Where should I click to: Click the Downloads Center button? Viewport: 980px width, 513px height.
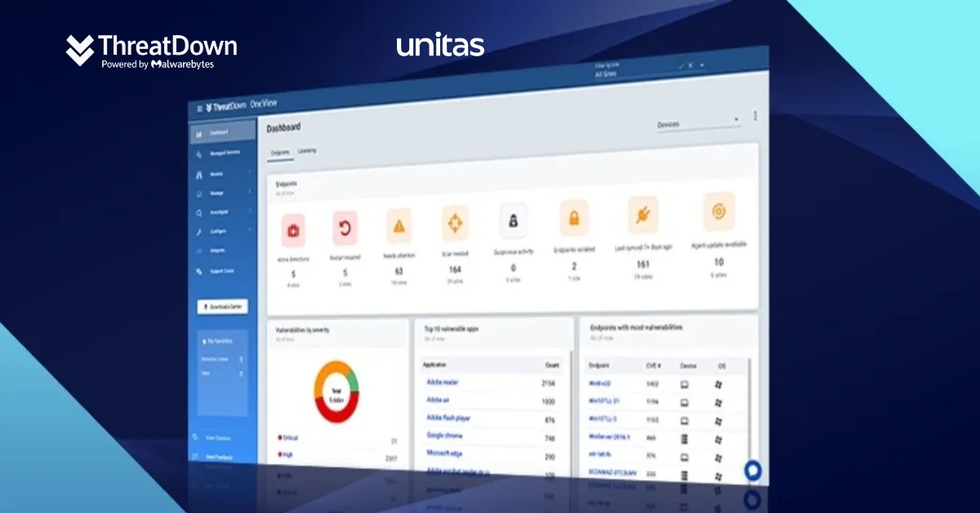[x=222, y=307]
